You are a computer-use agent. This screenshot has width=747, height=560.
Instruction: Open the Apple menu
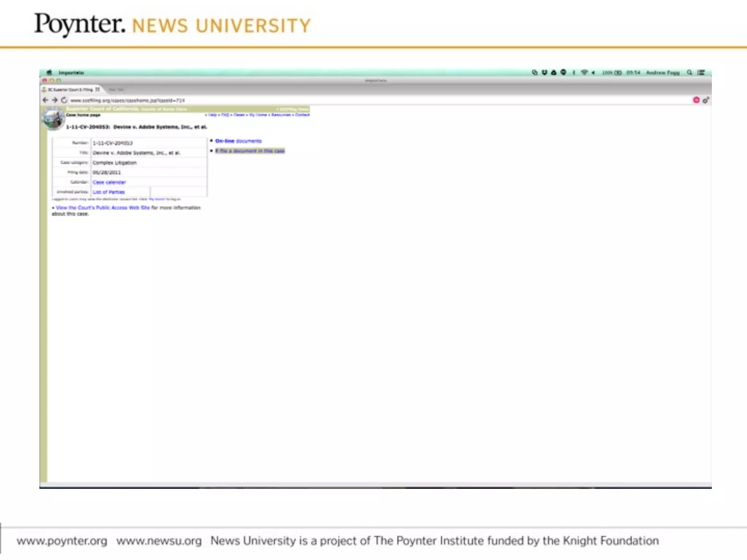click(x=49, y=73)
